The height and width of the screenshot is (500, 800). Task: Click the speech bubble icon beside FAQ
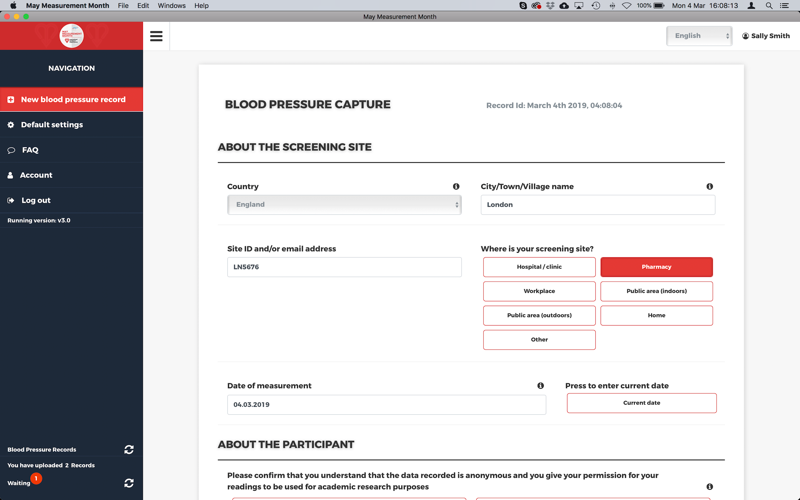[11, 150]
